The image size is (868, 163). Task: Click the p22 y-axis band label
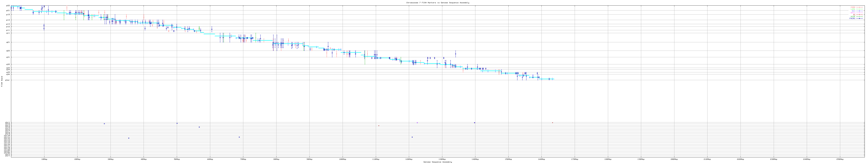8,6
